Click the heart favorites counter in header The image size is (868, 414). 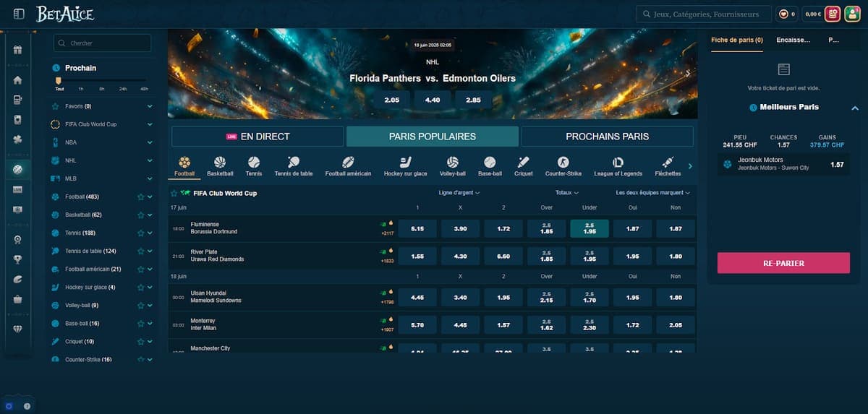(x=786, y=14)
